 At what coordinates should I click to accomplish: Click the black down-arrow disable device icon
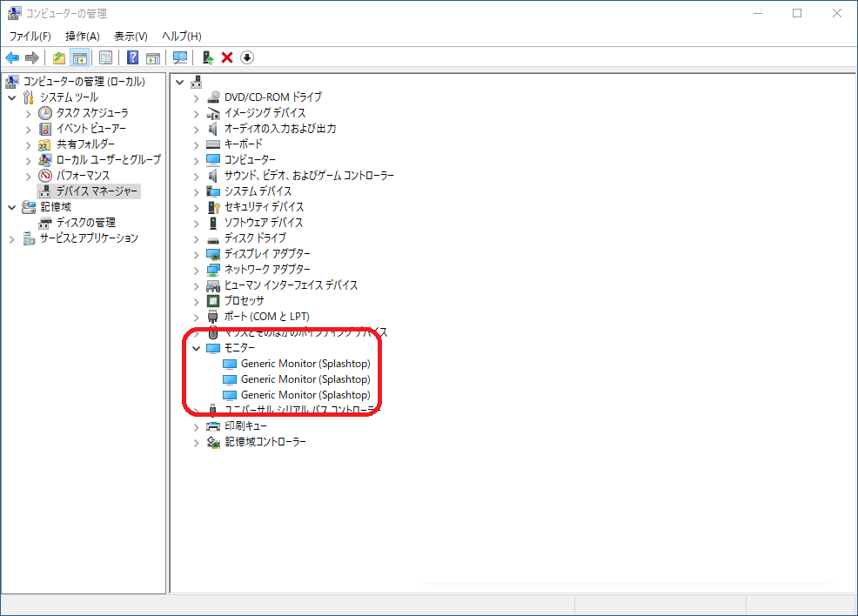(x=247, y=57)
